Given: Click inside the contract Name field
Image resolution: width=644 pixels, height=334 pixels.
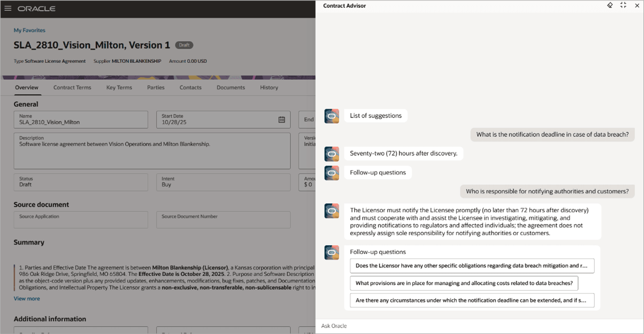Looking at the screenshot, I should click(81, 122).
